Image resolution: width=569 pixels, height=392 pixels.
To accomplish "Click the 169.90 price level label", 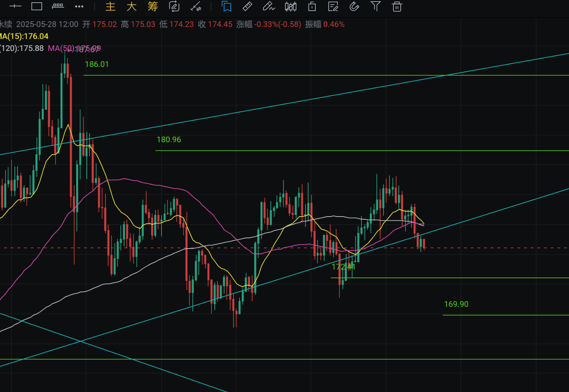I will pos(456,304).
